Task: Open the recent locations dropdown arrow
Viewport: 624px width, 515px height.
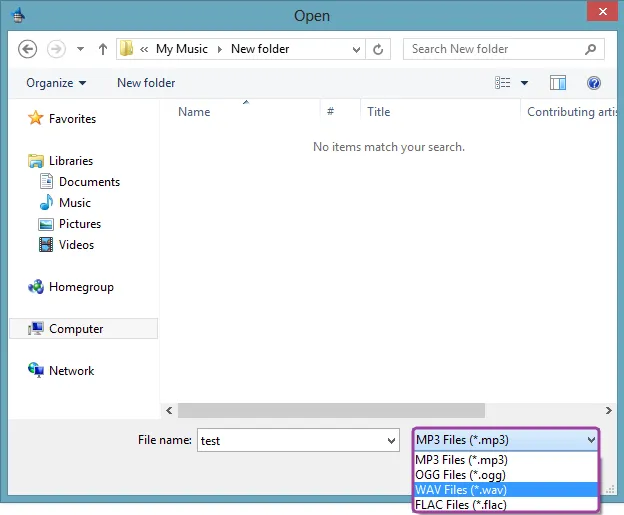Action: point(80,49)
